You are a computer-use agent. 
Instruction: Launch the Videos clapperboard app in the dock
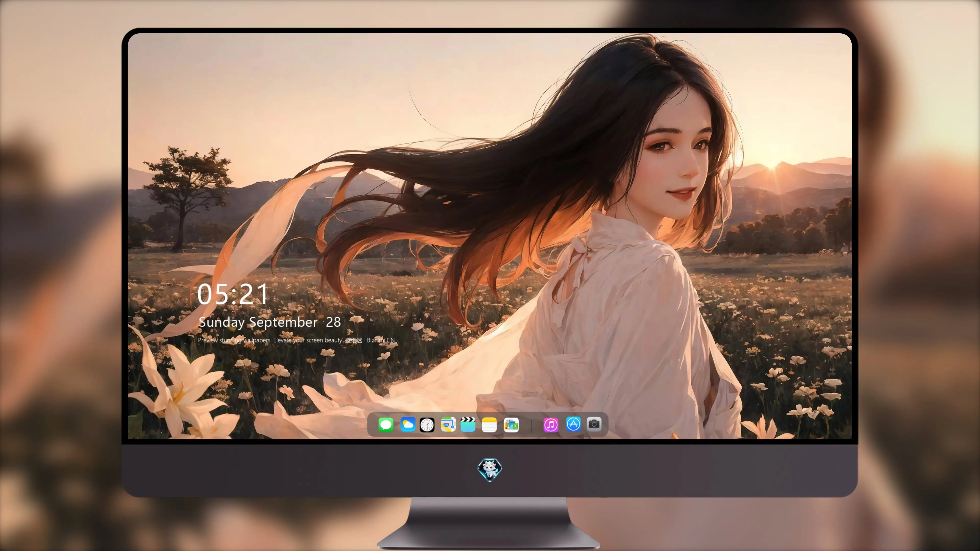pyautogui.click(x=468, y=425)
